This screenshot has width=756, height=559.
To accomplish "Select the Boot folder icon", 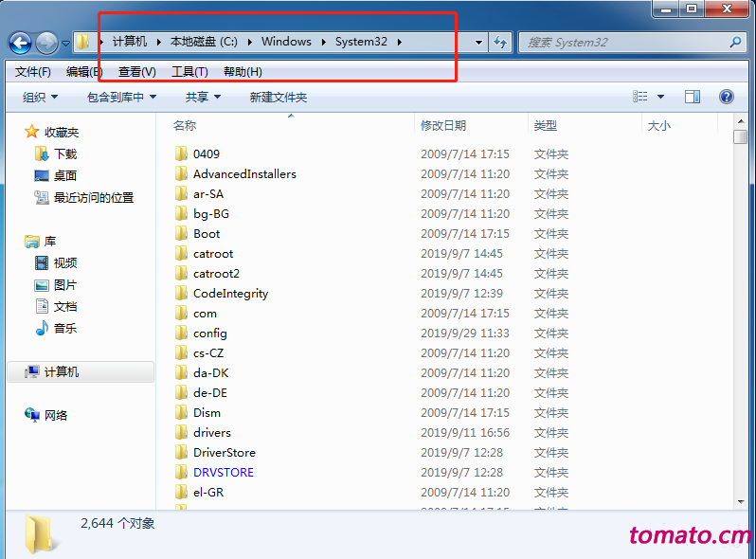I will [181, 233].
